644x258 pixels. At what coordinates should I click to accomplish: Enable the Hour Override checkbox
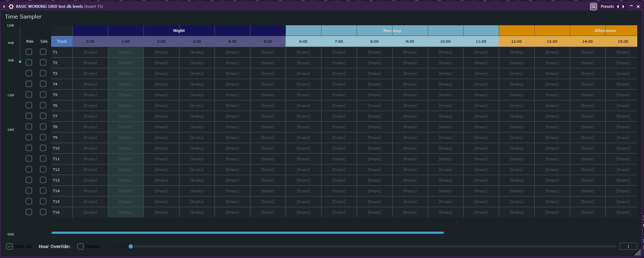pos(80,246)
